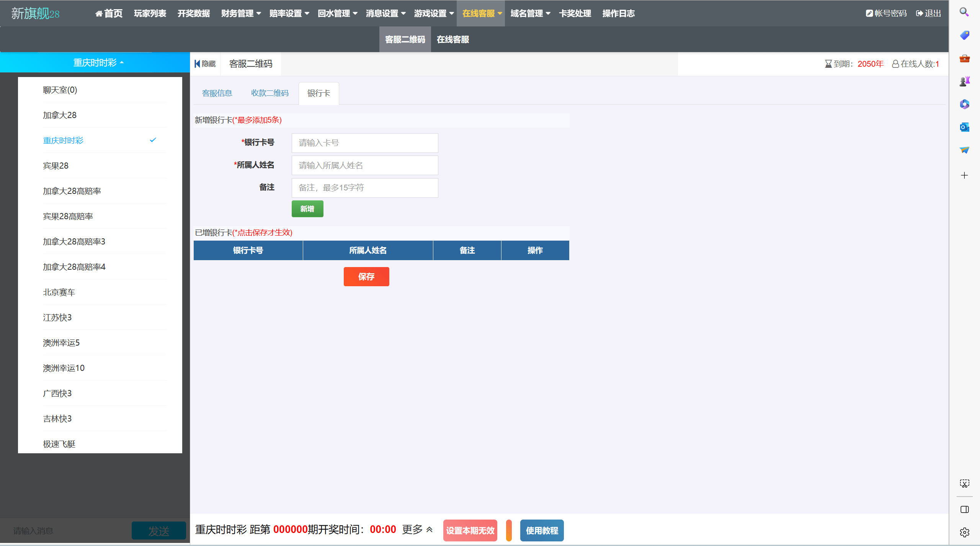This screenshot has width=980, height=546.
Task: Switch to the 客服信息 tab
Action: (217, 93)
